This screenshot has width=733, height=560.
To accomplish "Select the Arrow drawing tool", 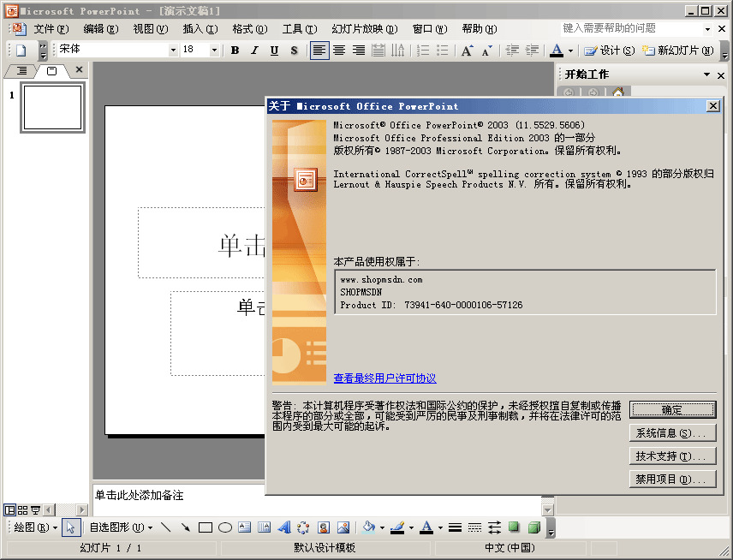I will pos(186,527).
